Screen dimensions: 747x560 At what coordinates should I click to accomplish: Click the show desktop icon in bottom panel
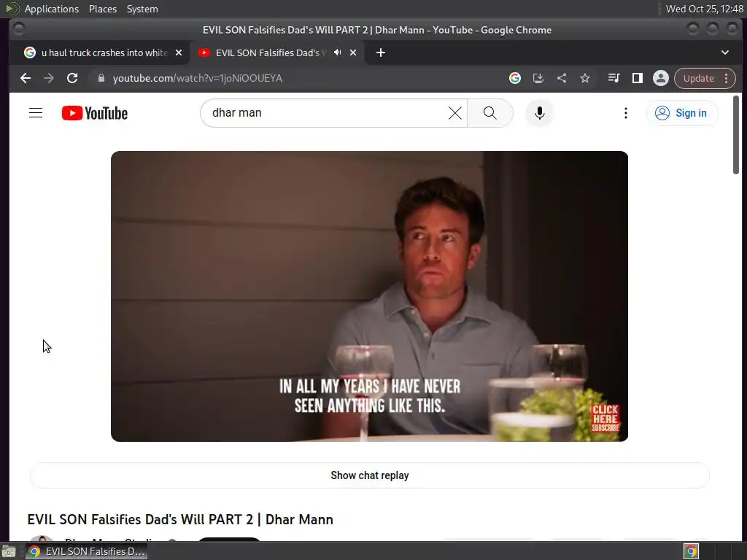pyautogui.click(x=9, y=551)
